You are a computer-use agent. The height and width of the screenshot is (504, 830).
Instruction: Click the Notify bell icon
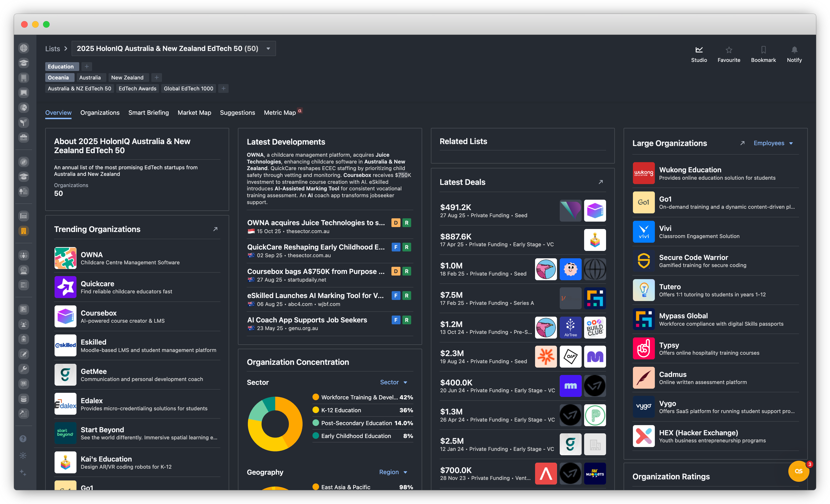794,50
